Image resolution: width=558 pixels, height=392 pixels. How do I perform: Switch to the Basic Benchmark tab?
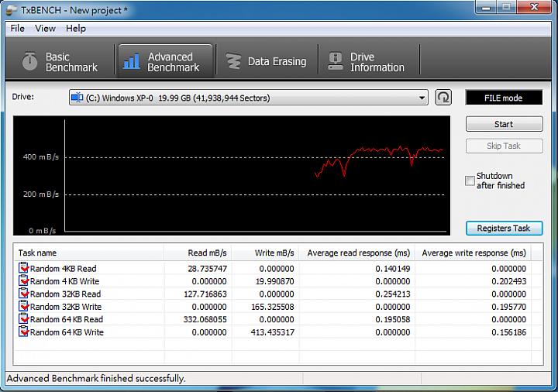60,61
